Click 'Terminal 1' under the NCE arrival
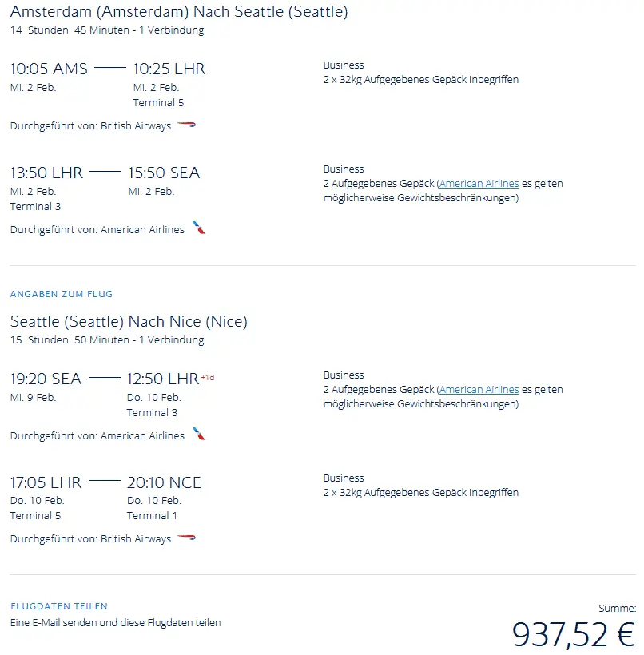The width and height of the screenshot is (644, 655). [152, 515]
